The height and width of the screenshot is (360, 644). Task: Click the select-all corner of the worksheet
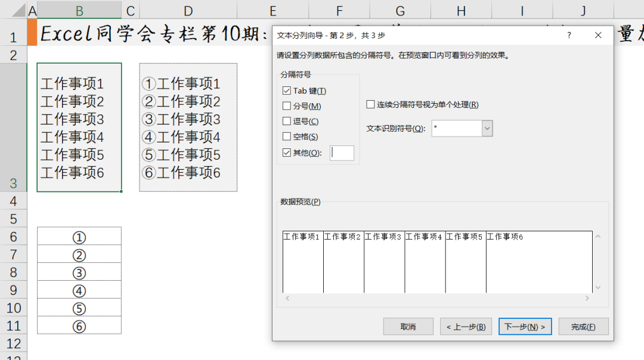(x=13, y=10)
